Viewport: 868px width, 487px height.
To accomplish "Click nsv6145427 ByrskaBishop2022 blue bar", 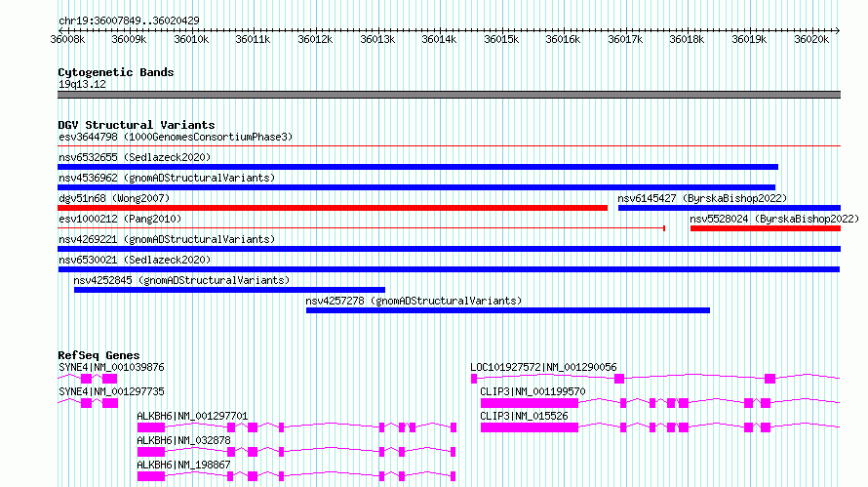I will (x=730, y=208).
